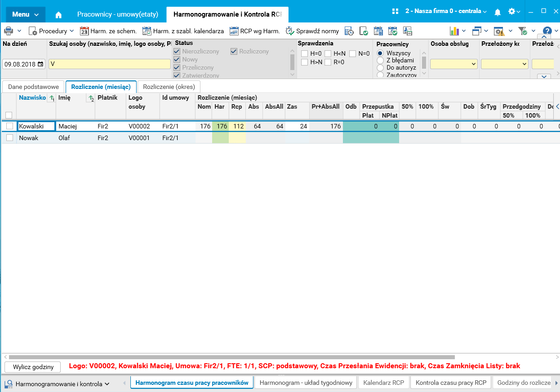Enable the H<N check checkbox
The image size is (560, 392).
coord(328,53)
